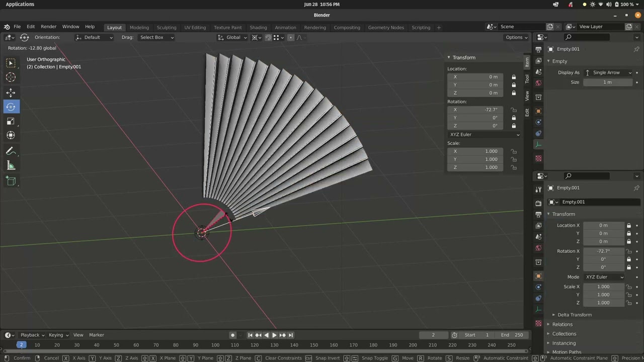Activate the Measure ruler tool

pyautogui.click(x=11, y=166)
